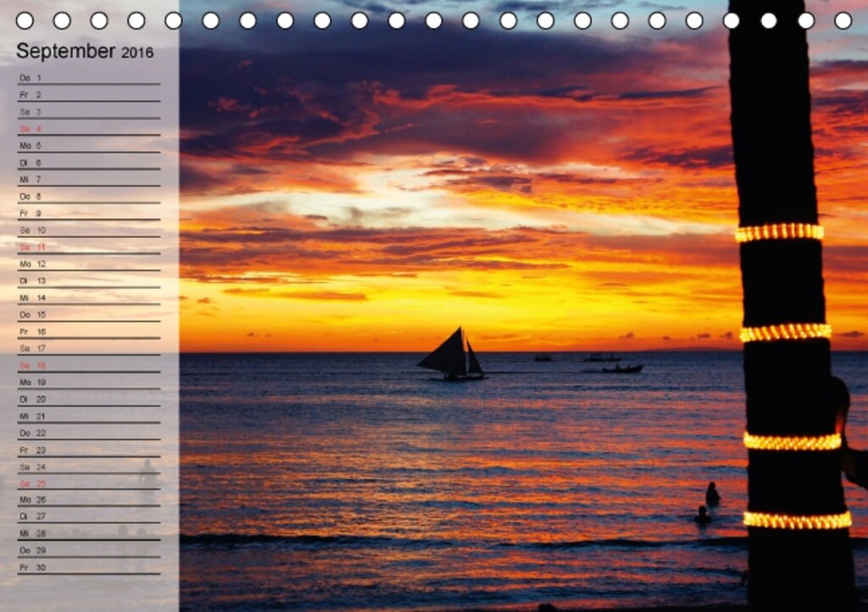
Task: Select the red 'So 18' Sunday row
Action: 88,365
